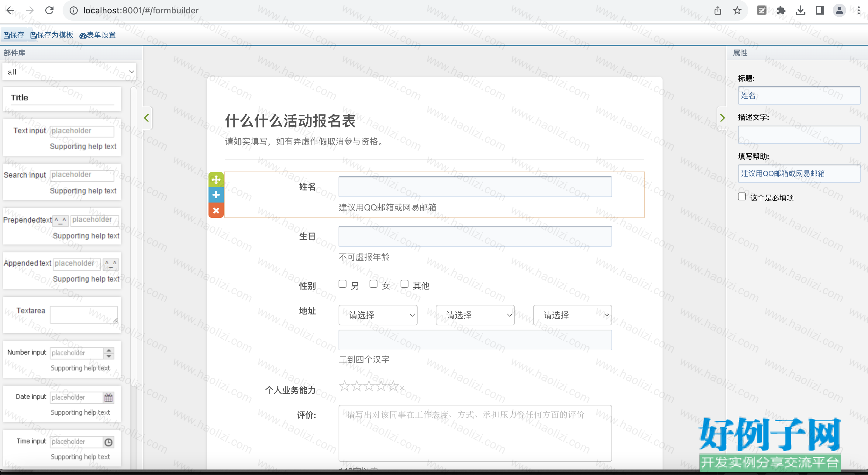This screenshot has height=475, width=868.
Task: Open browser downloads icon
Action: click(801, 10)
